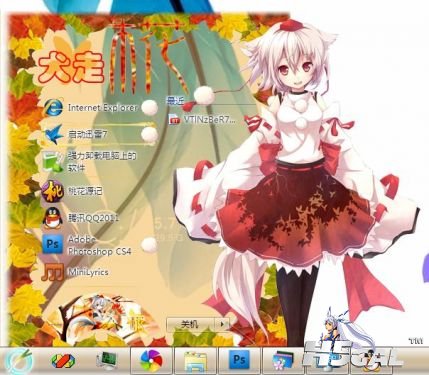Click the 腾讯QQ2011 text label

pos(93,218)
